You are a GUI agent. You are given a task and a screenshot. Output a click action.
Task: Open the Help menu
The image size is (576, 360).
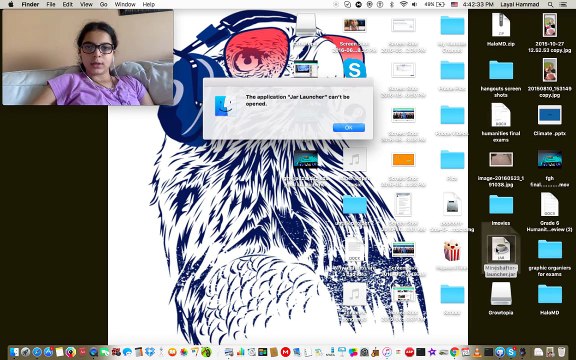point(148,4)
